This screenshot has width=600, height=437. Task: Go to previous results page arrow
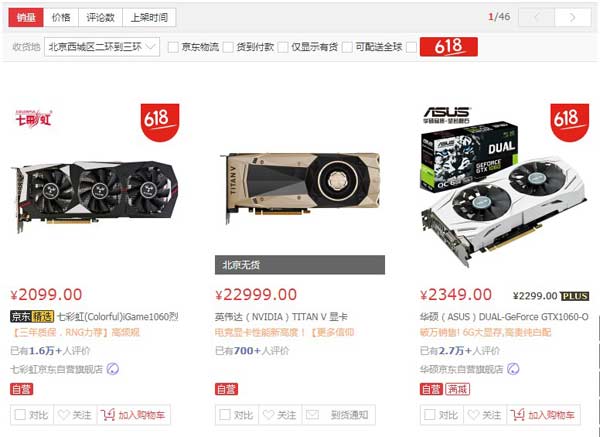point(536,17)
